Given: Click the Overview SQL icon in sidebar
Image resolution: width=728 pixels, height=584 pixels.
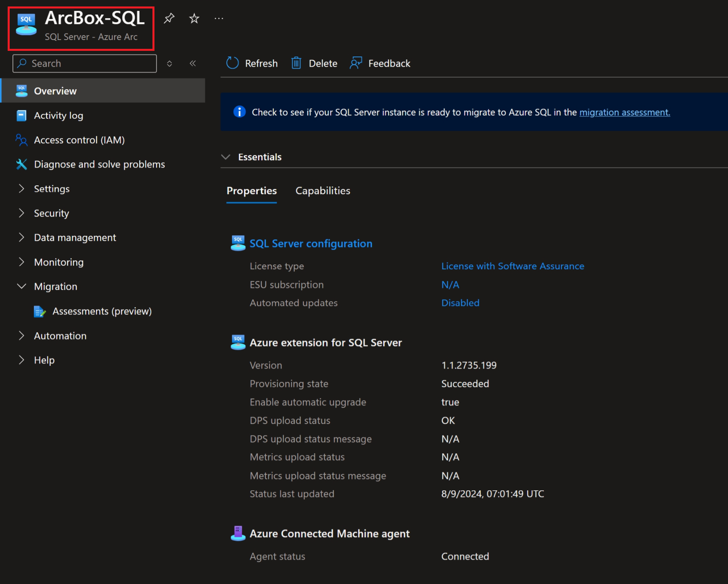Looking at the screenshot, I should click(21, 91).
